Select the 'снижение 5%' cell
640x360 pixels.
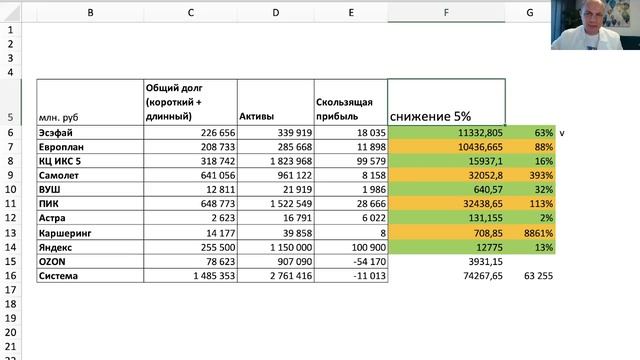[447, 102]
